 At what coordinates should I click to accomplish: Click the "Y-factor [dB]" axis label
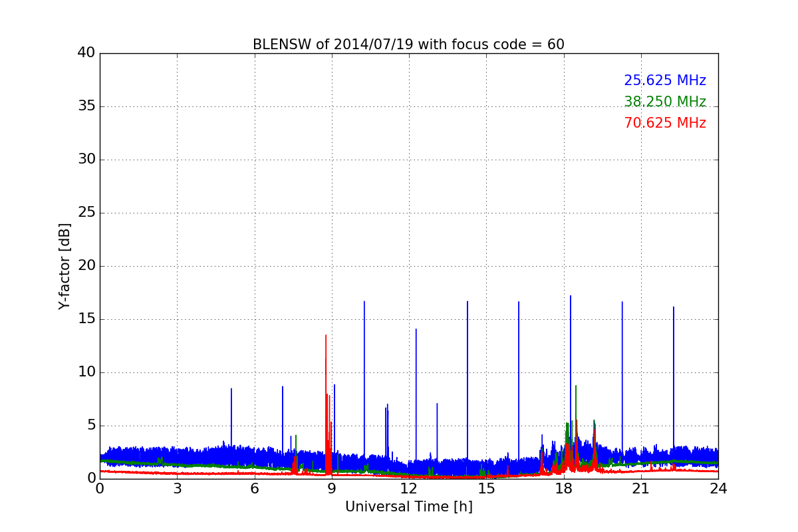pos(65,266)
